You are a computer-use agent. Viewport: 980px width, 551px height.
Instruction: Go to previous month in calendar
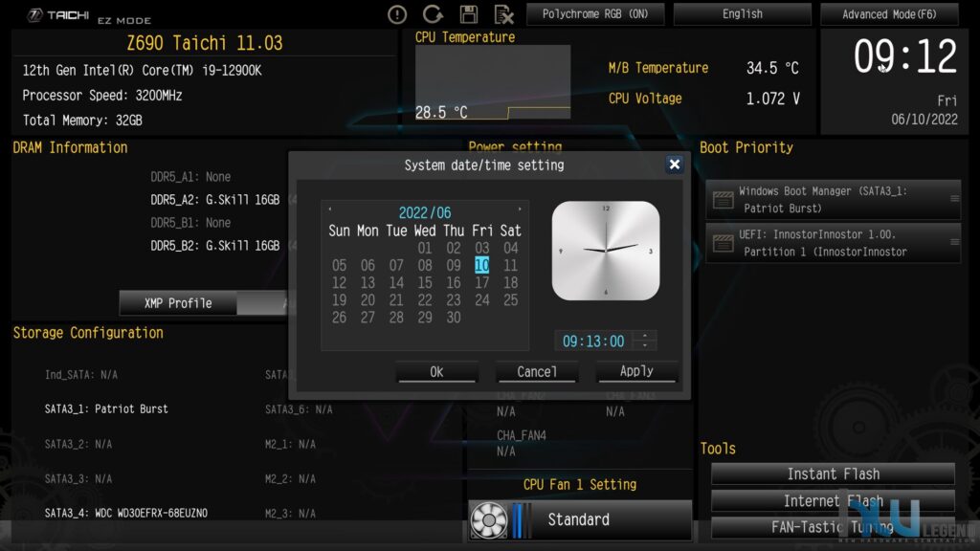(330, 209)
